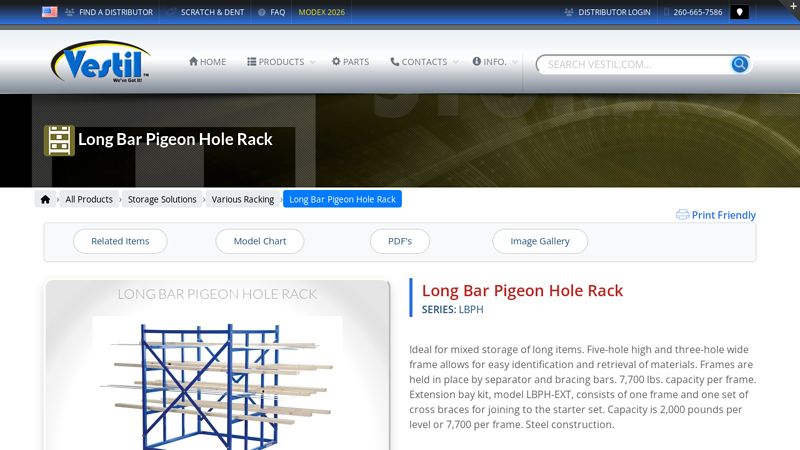Click the printer icon
This screenshot has height=450, width=800.
682,215
